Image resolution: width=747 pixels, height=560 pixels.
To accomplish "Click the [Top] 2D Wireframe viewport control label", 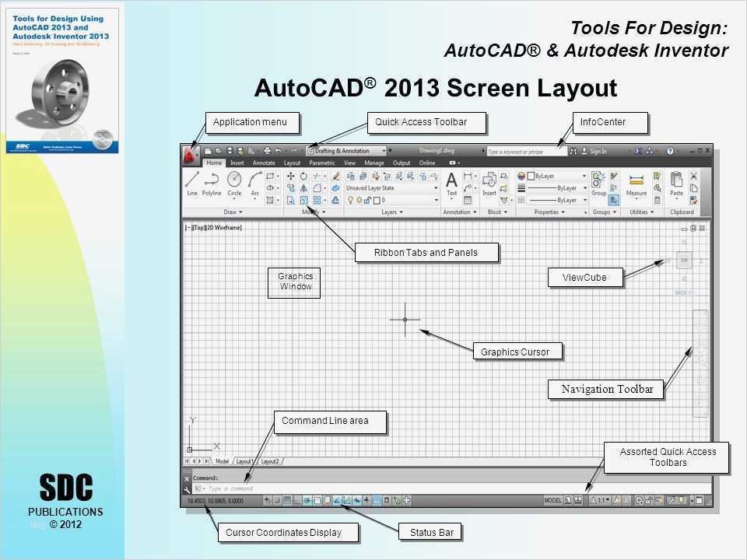I will 213,228.
